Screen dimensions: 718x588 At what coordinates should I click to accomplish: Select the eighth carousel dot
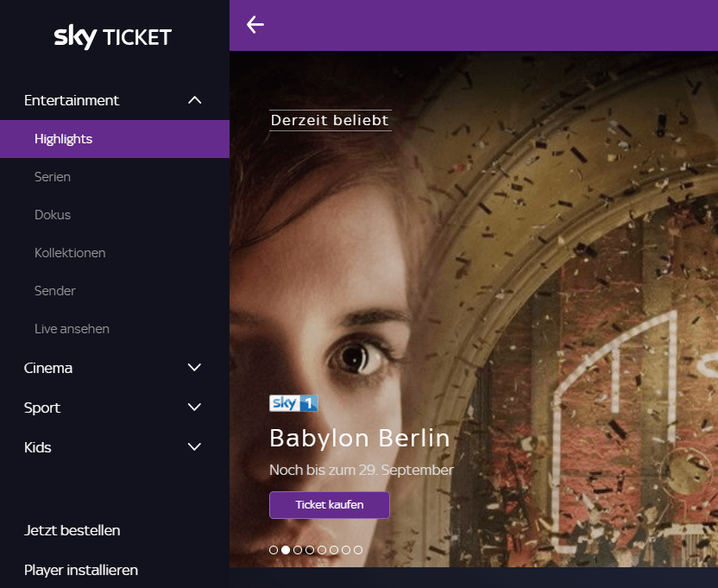coord(358,550)
